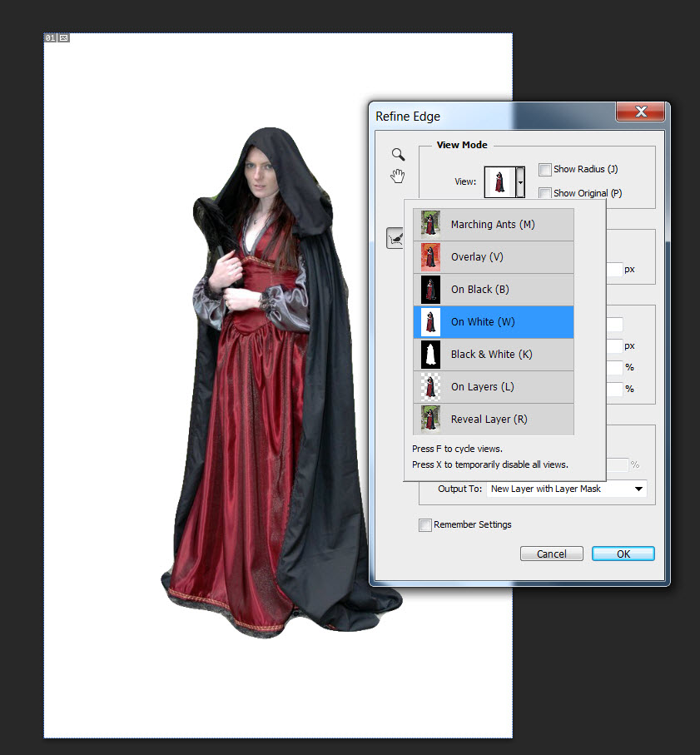Select the Hand tool in Refine Edge
Image resolution: width=700 pixels, height=755 pixels.
pyautogui.click(x=399, y=176)
